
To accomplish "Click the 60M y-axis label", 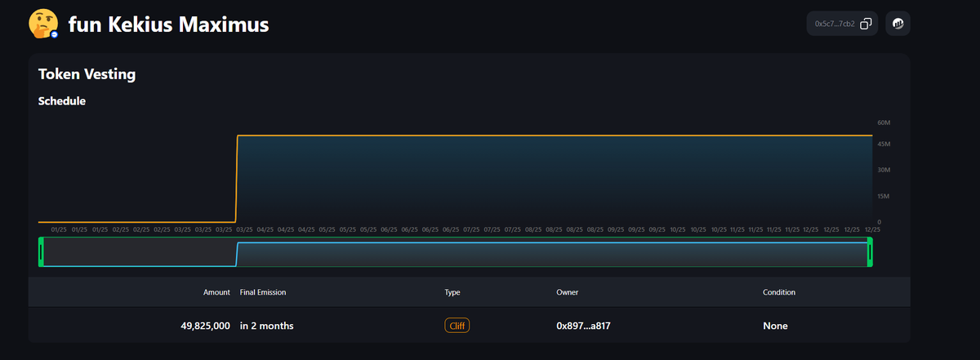I will (x=884, y=122).
